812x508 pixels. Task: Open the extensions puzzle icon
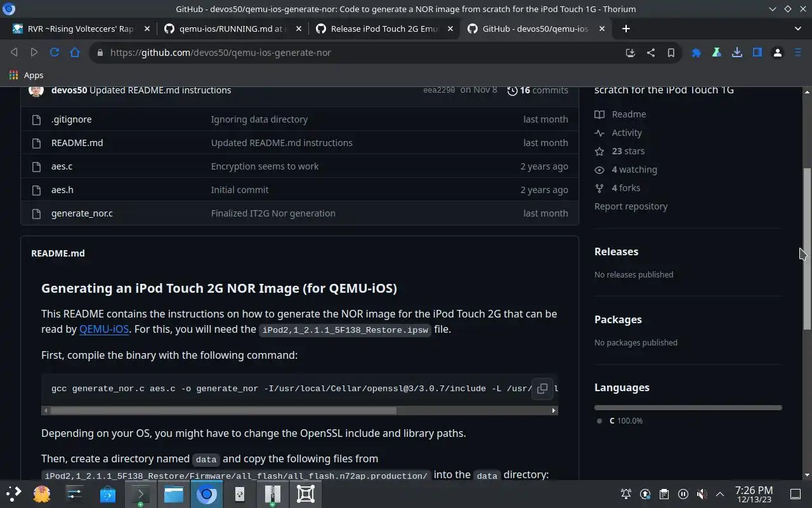pos(696,53)
